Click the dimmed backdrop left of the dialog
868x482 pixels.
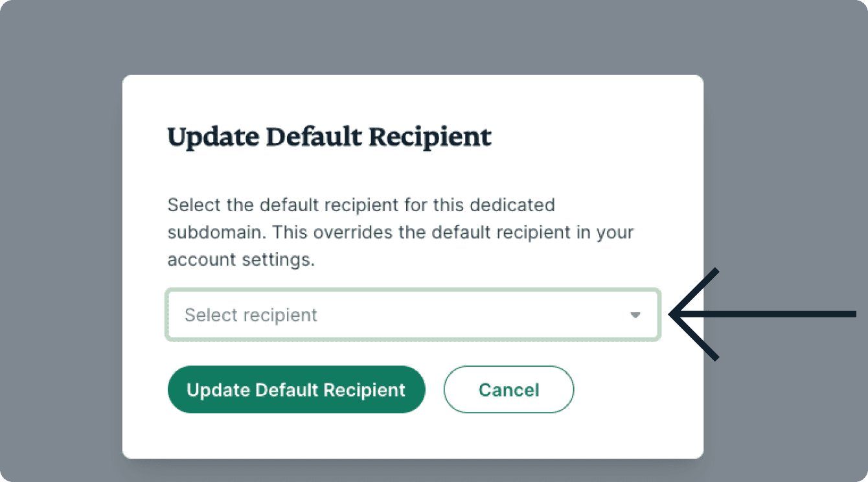click(x=62, y=259)
